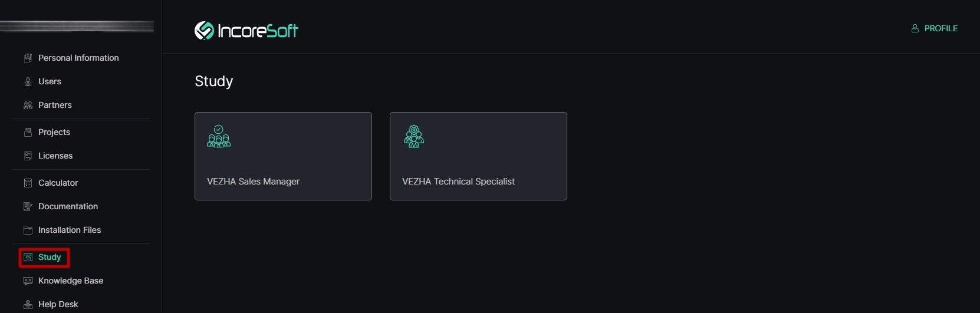Click the Technical Specialist gear-people icon
The height and width of the screenshot is (313, 980).
click(414, 136)
